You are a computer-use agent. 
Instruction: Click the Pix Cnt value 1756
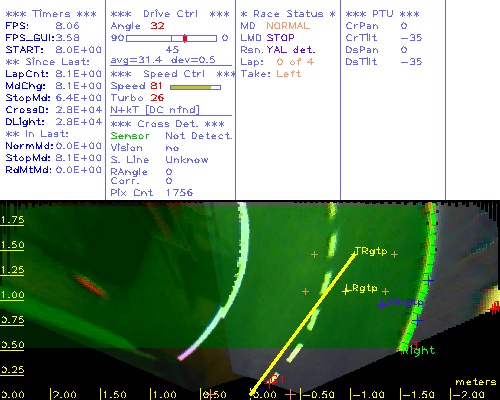coord(179,193)
